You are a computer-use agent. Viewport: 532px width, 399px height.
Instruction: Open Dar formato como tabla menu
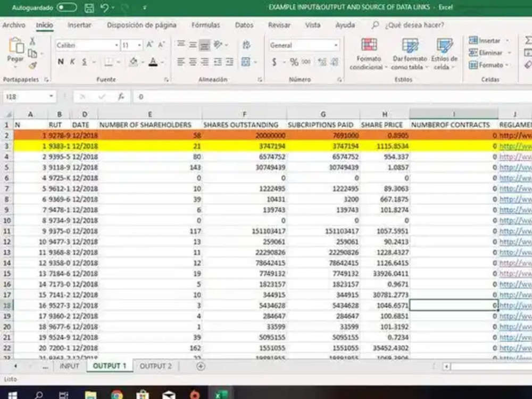click(x=410, y=54)
